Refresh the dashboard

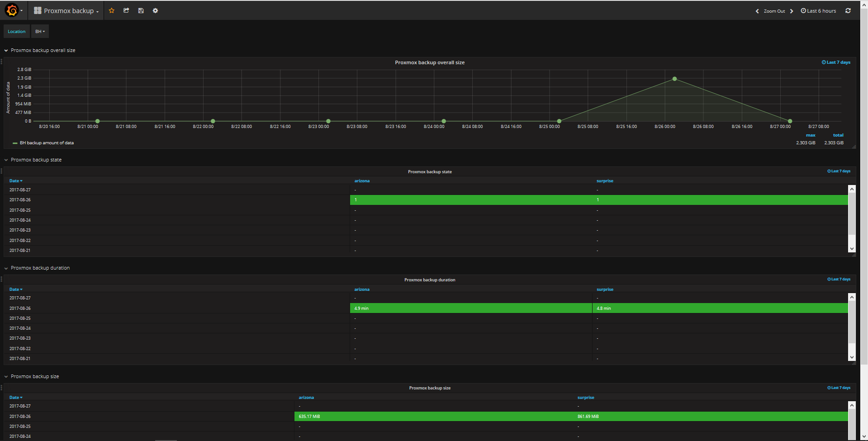pos(848,10)
